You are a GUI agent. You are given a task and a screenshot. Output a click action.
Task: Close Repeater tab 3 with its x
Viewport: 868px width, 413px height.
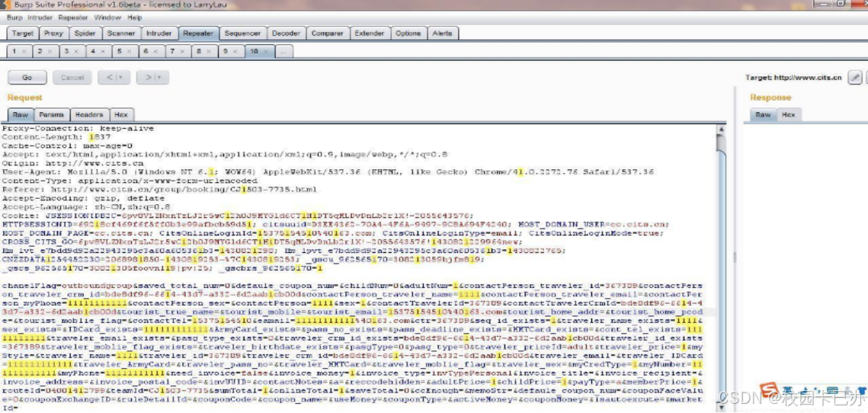pos(76,52)
